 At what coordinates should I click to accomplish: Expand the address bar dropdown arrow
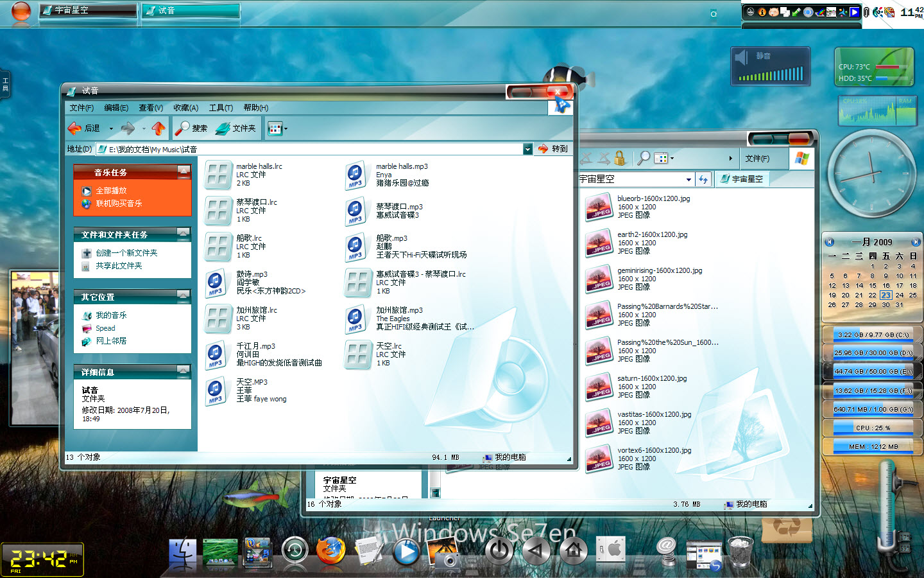[527, 149]
